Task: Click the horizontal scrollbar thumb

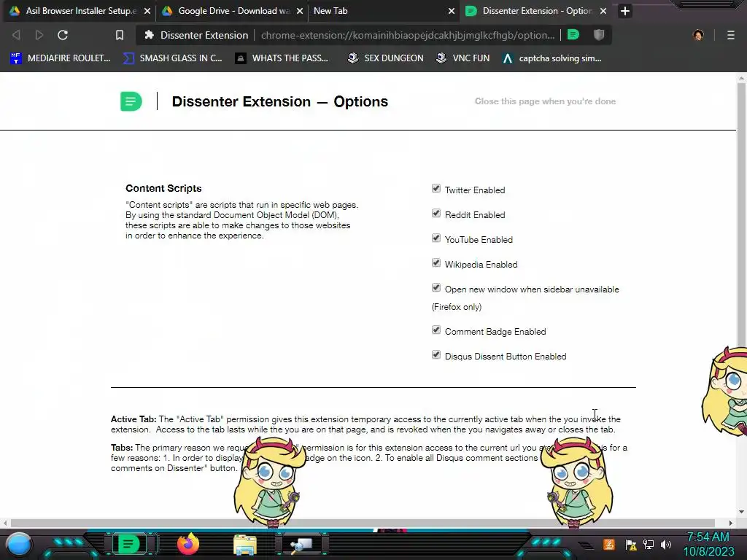Action: 363,523
